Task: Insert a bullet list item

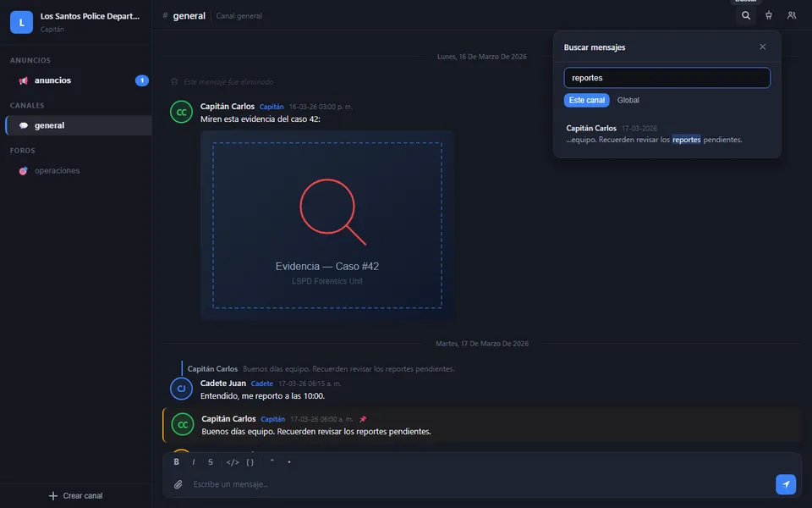Action: [289, 462]
